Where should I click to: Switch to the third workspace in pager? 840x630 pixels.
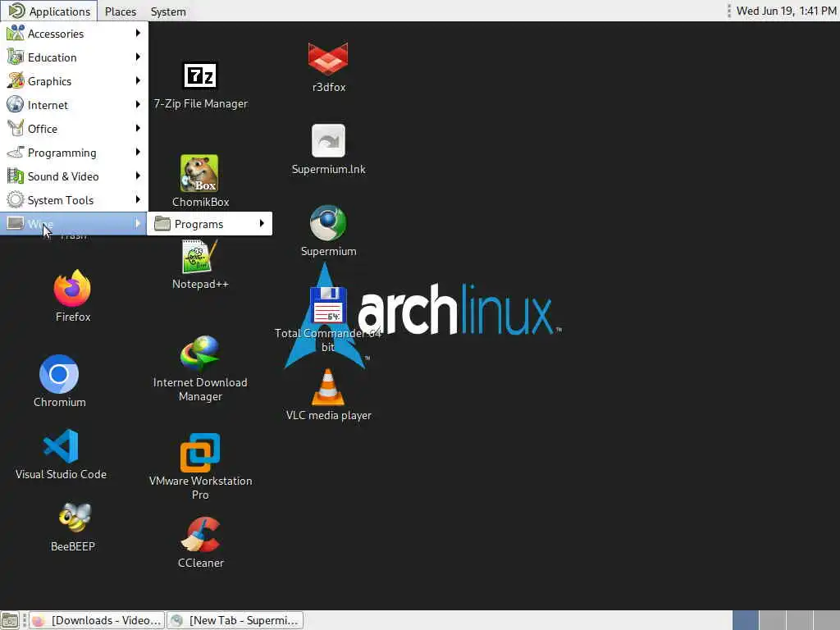point(799,620)
